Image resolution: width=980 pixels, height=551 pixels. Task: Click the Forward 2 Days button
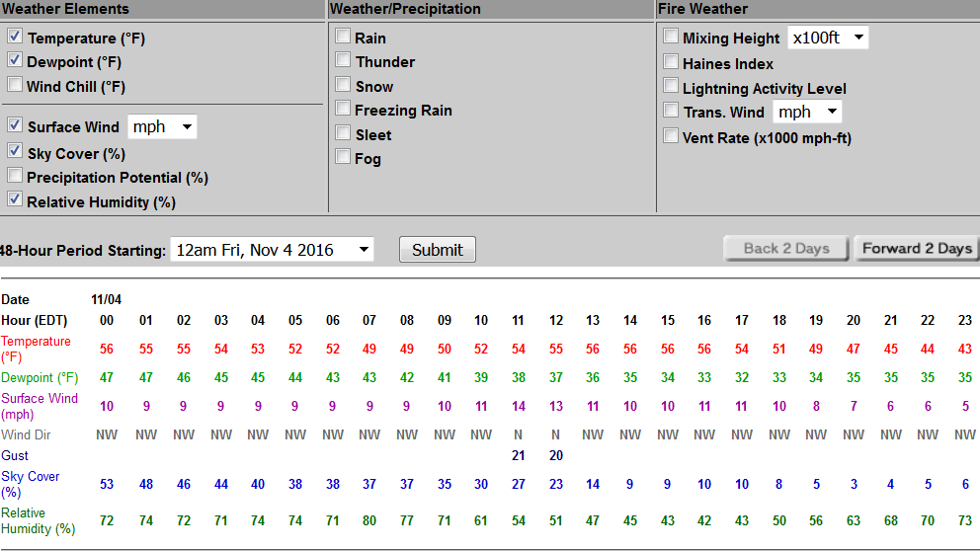click(x=916, y=248)
